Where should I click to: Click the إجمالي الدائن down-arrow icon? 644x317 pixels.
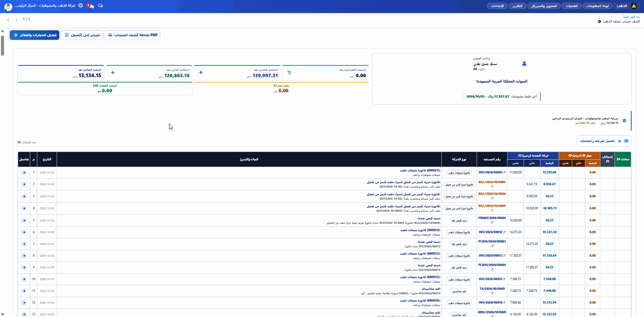coord(113,73)
